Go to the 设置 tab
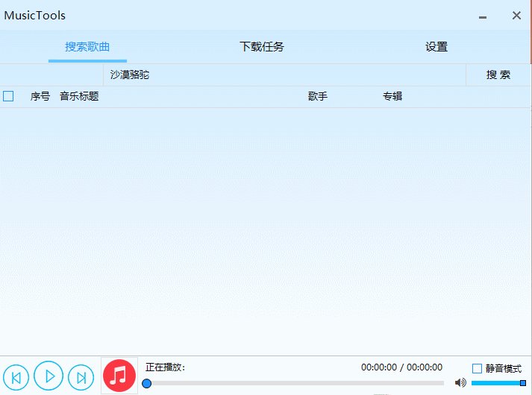This screenshot has width=532, height=395. pyautogui.click(x=436, y=47)
